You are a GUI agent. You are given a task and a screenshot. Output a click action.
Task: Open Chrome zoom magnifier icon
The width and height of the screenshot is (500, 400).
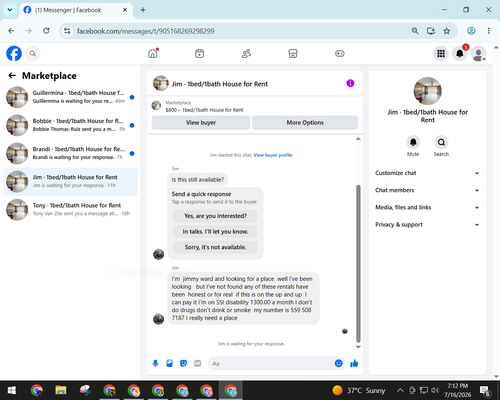click(x=415, y=31)
